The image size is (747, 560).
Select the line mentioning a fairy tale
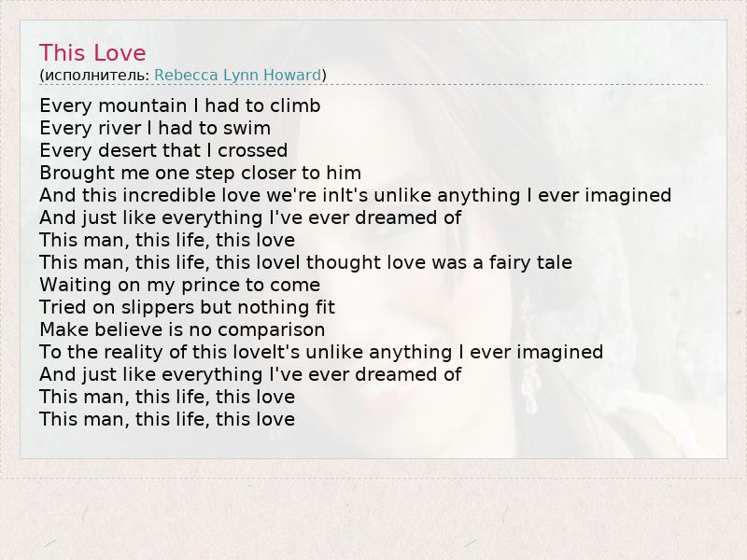click(305, 262)
